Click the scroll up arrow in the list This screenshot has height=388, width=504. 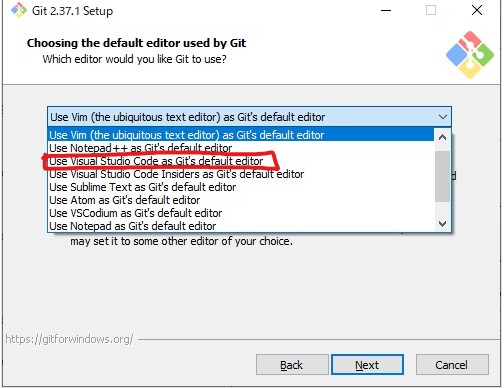(442, 137)
